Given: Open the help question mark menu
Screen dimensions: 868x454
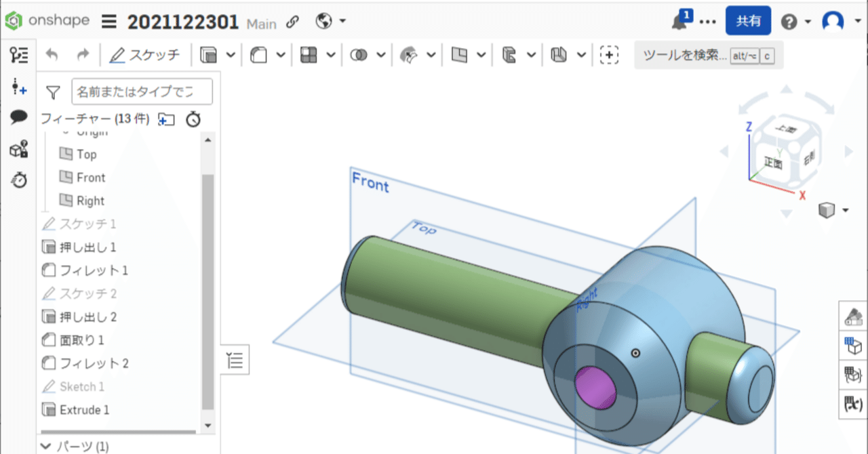Looking at the screenshot, I should click(795, 22).
